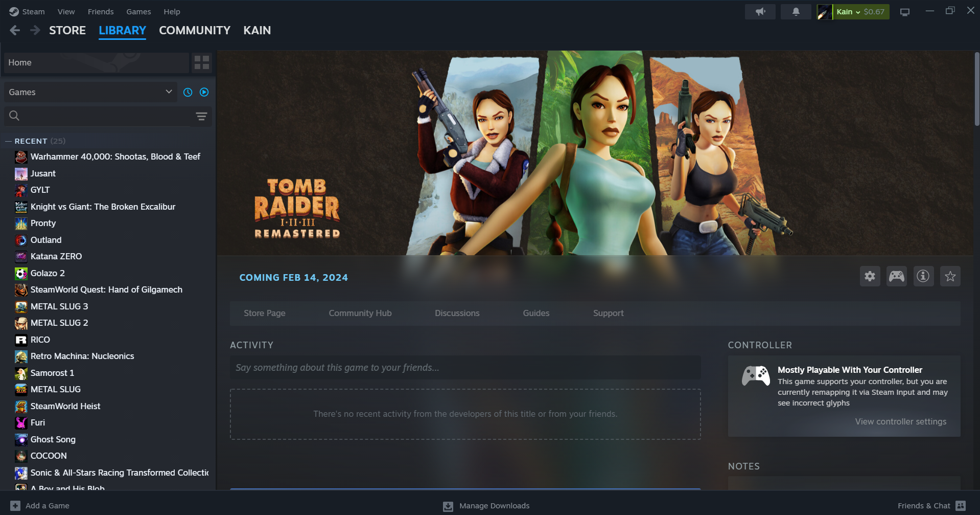The image size is (980, 515).
Task: Click the COCOON game icon
Action: [21, 456]
